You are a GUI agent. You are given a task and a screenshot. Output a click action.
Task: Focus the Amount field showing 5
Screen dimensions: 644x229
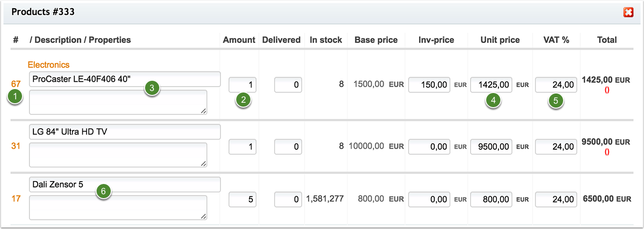pos(243,200)
